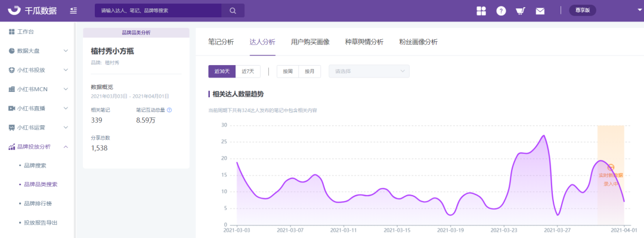The image size is (644, 238).
Task: Open the 笔记分析 tab
Action: click(x=221, y=42)
